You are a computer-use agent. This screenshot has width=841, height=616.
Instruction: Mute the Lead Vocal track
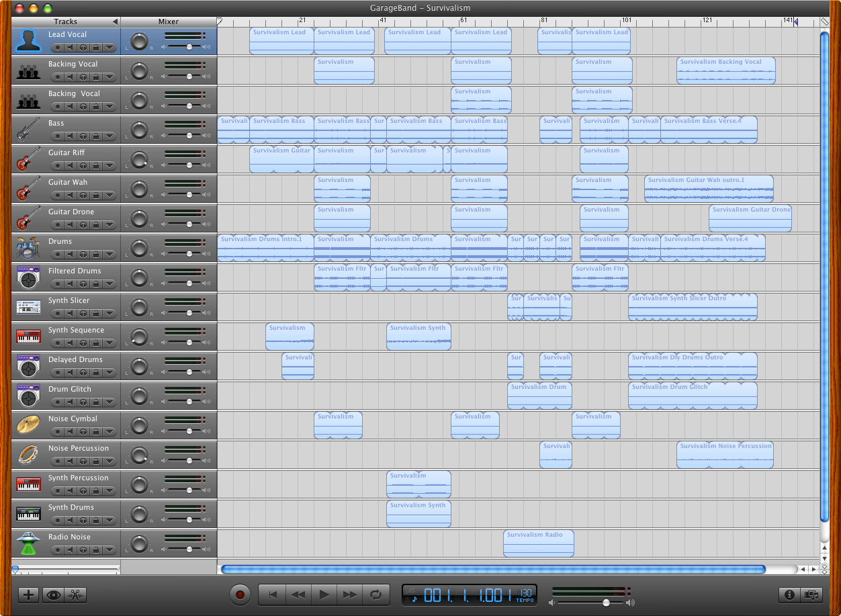70,48
